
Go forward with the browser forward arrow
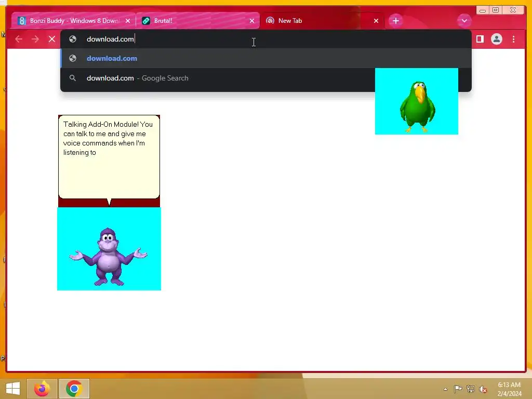(35, 39)
